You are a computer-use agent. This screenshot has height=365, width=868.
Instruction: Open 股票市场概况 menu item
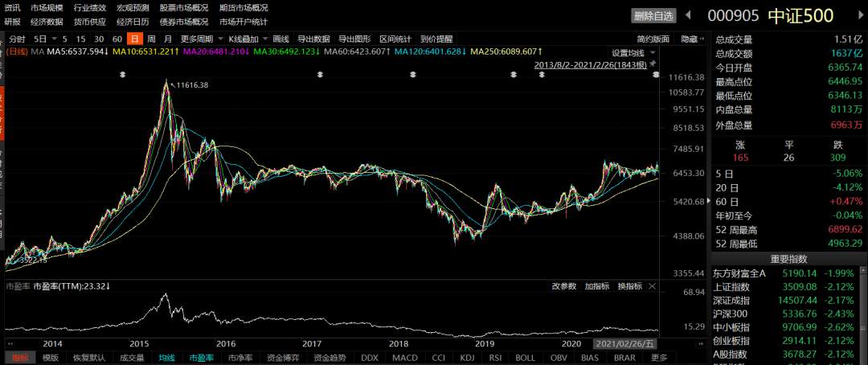184,8
